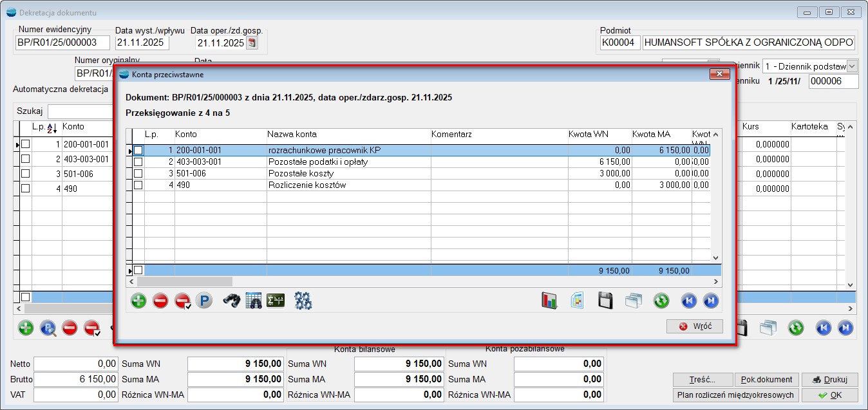Click the green plus add-row icon in dialog

pos(138,301)
